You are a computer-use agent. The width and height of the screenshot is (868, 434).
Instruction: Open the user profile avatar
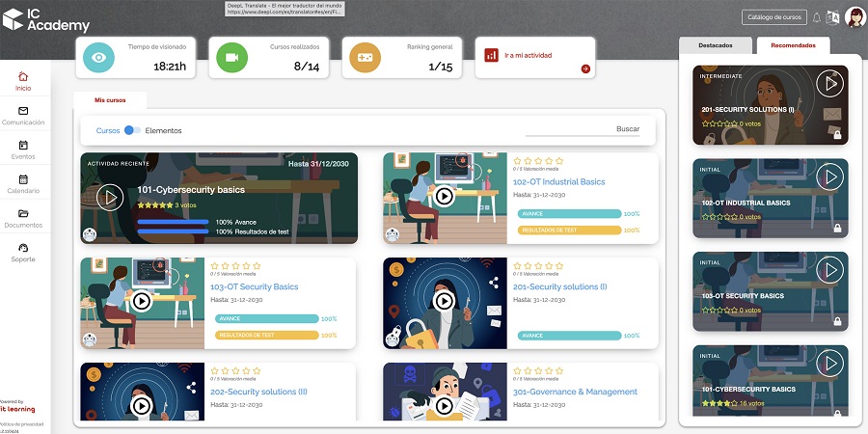(854, 17)
